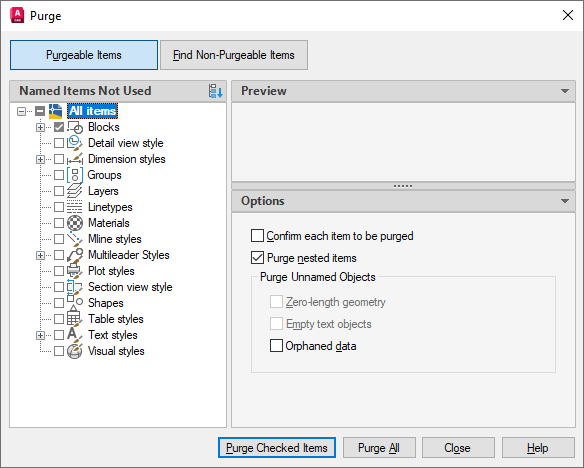Check the Layers checkbox in the tree
This screenshot has height=468, width=584.
tap(59, 191)
